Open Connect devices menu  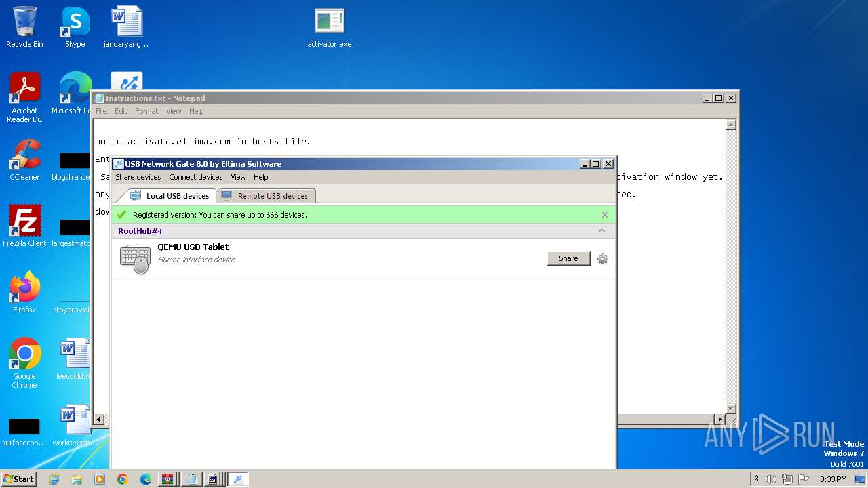[196, 177]
